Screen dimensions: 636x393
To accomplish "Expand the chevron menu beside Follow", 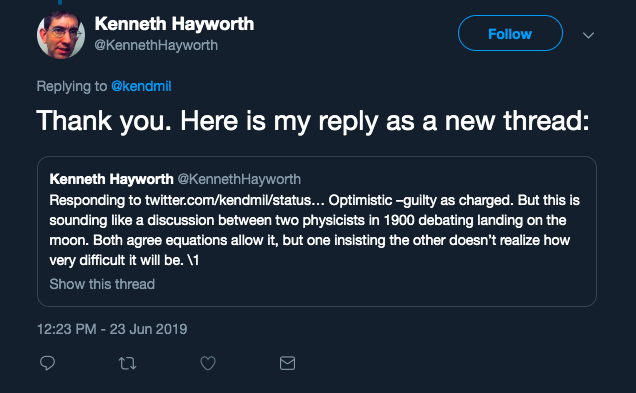I will (588, 35).
